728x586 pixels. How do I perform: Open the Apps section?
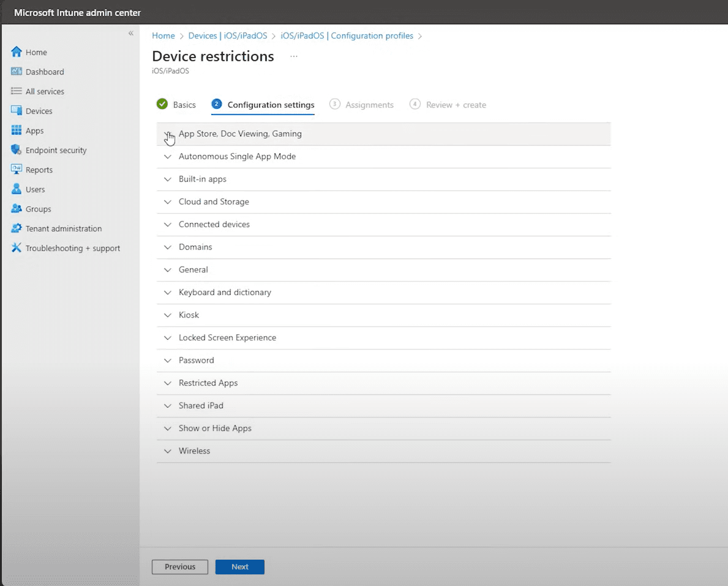coord(33,130)
